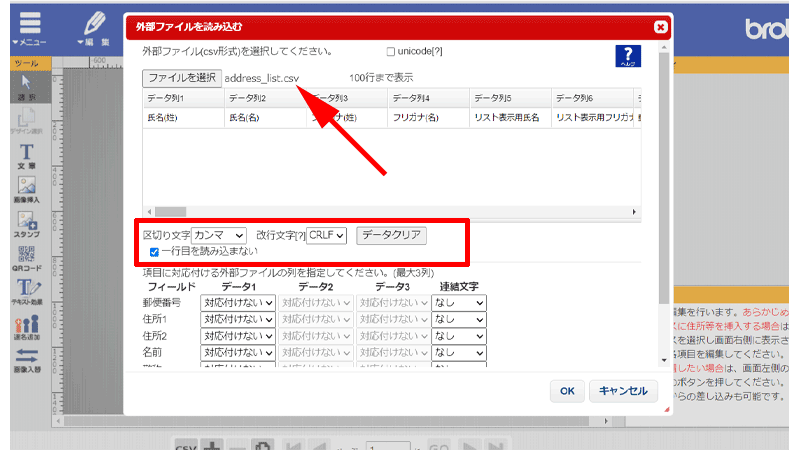Select the 連名追加 people icon tool

[27, 327]
